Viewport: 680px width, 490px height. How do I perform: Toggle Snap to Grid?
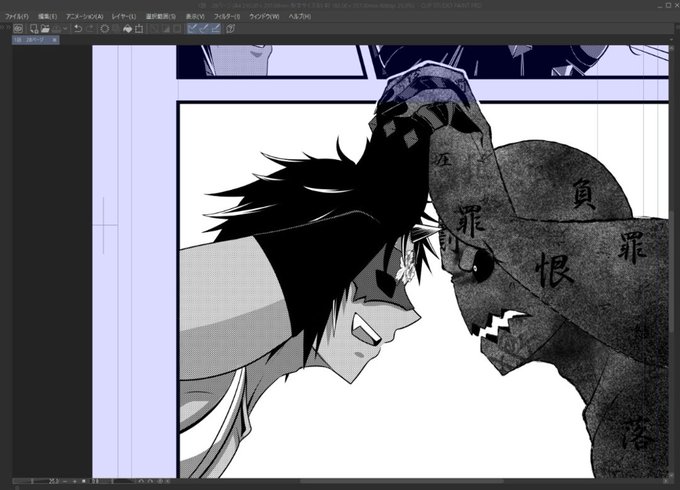click(x=216, y=29)
